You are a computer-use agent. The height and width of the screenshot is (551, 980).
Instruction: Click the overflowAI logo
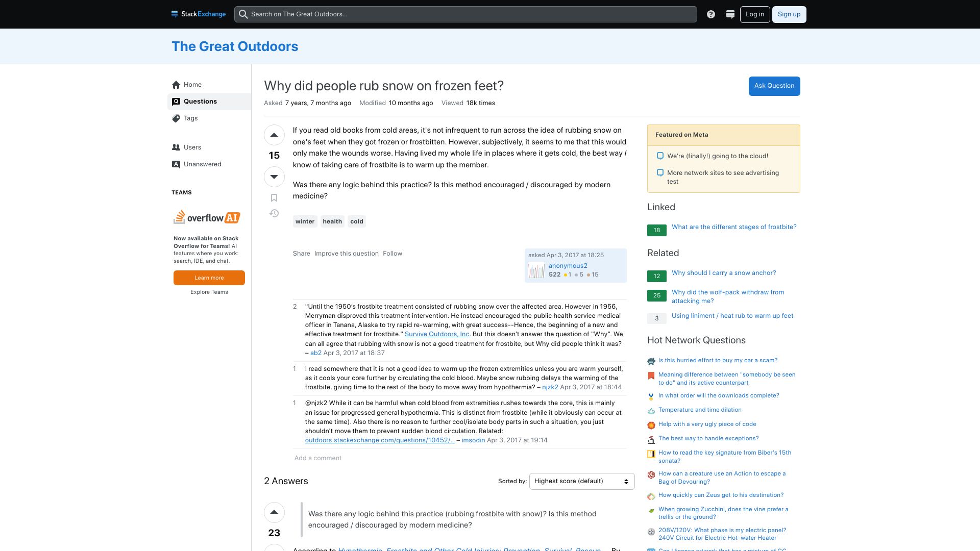click(x=207, y=217)
